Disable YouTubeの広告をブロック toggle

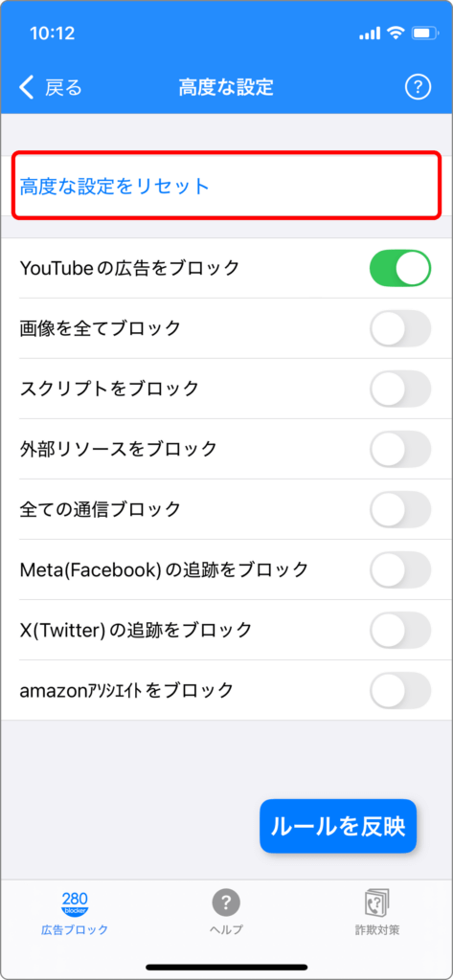pos(400,268)
